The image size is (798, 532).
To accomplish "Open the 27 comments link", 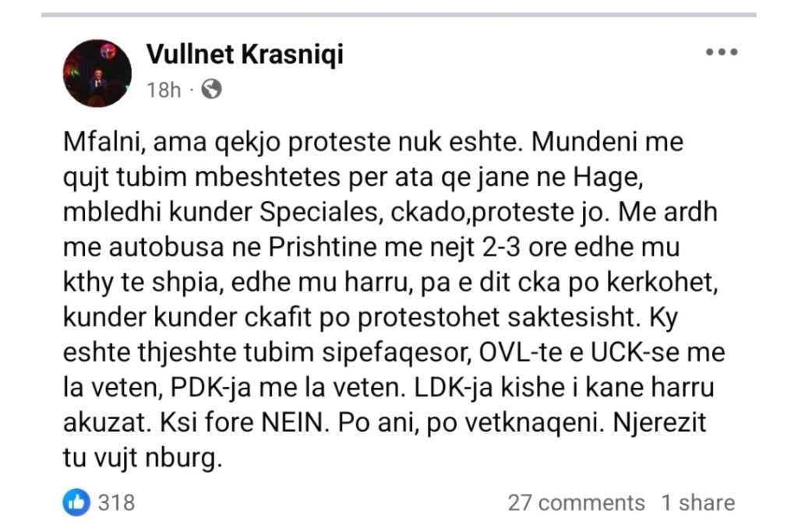I will pyautogui.click(x=576, y=503).
